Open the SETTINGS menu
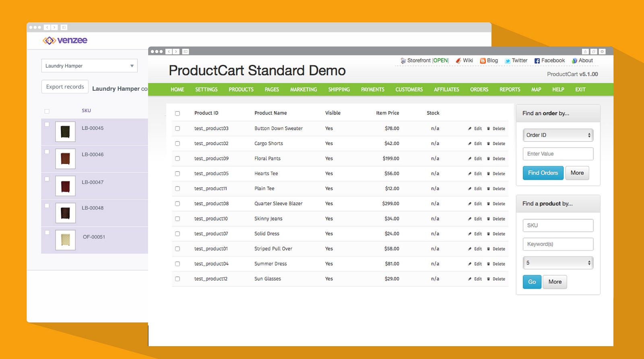 206,89
